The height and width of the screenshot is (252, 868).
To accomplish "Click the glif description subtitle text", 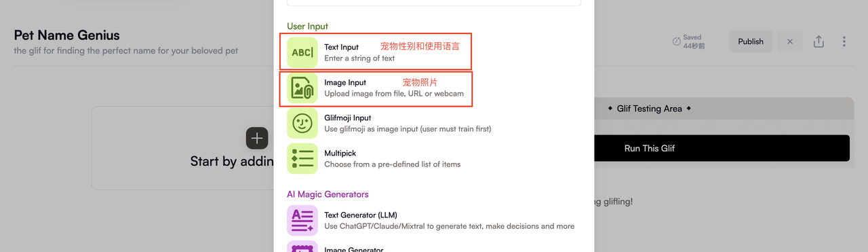I will 126,51.
